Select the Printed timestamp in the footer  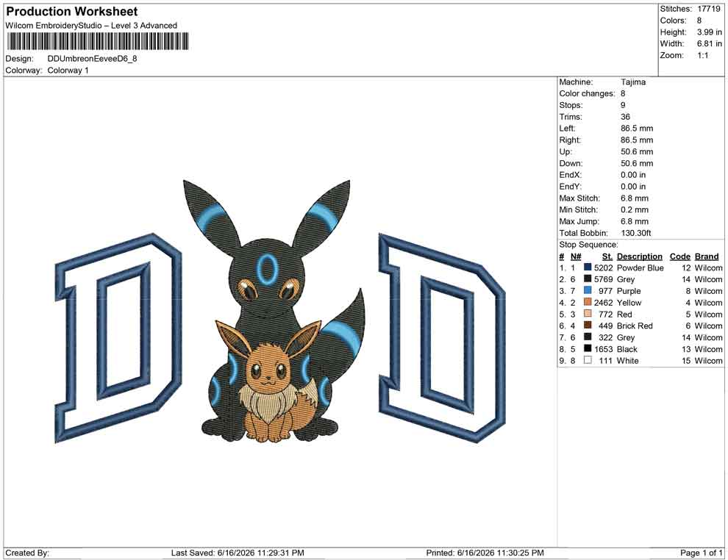pyautogui.click(x=485, y=553)
